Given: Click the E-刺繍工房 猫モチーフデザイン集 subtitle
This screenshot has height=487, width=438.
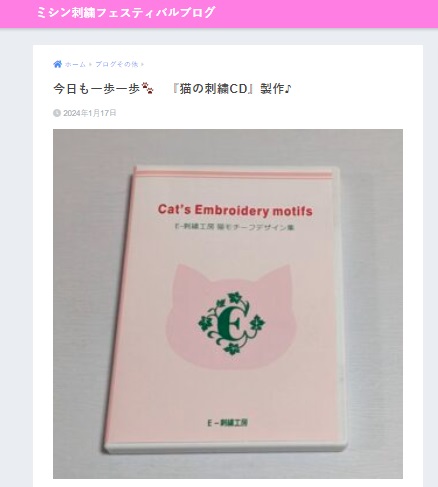Looking at the screenshot, I should [x=235, y=227].
